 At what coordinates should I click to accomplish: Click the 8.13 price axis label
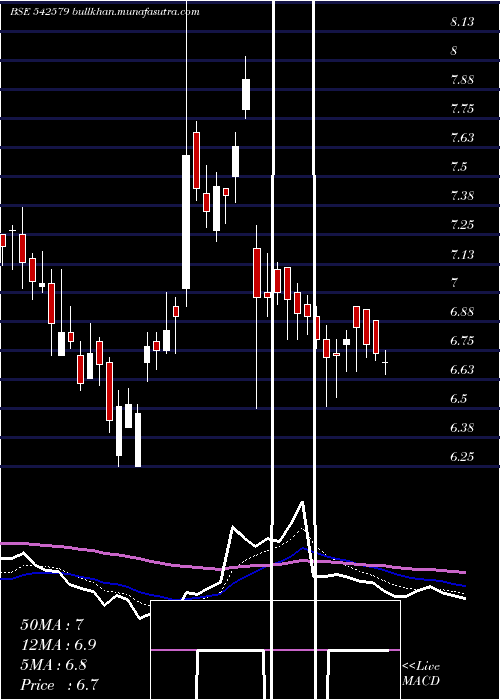pos(462,22)
